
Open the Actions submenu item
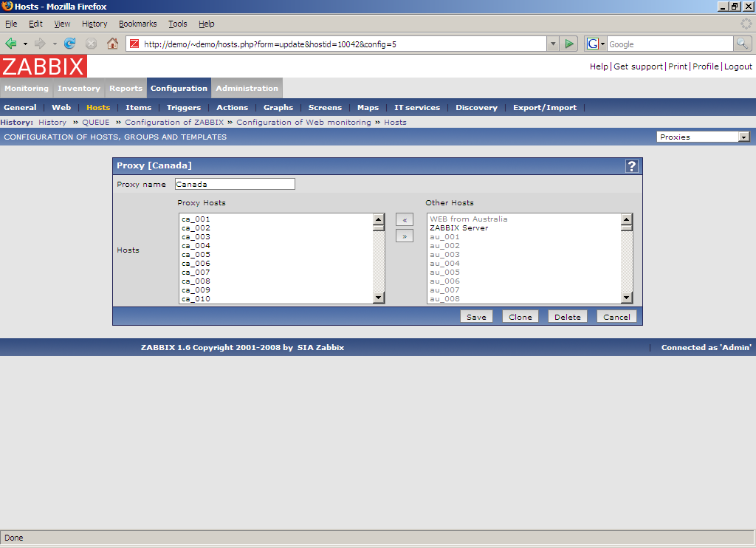click(x=233, y=108)
